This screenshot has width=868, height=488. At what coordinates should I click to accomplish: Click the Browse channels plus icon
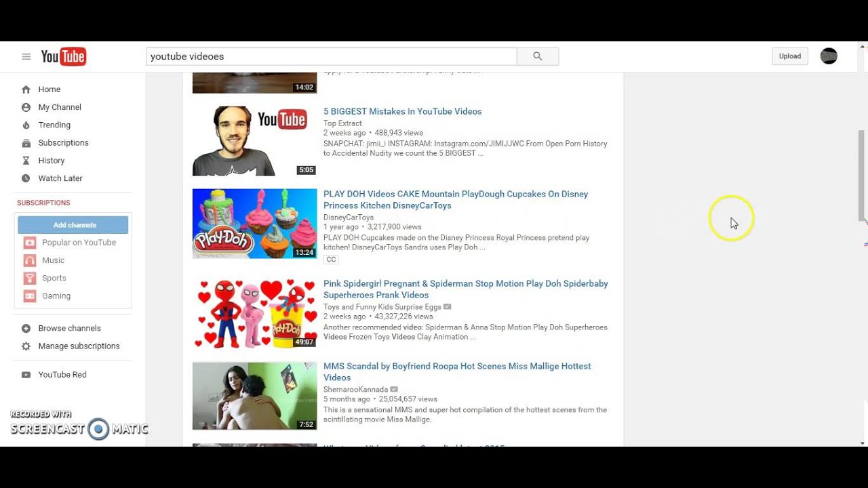pyautogui.click(x=26, y=328)
